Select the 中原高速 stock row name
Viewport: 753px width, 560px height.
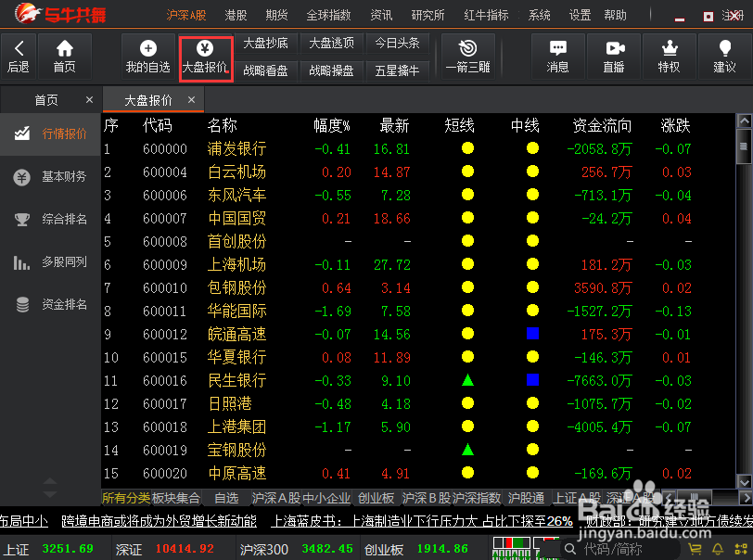click(236, 473)
